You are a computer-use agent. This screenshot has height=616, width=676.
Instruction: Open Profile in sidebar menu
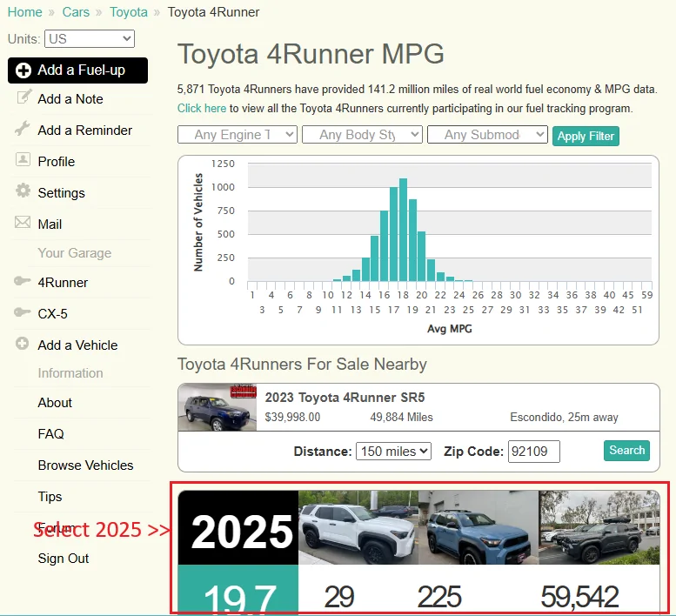point(56,162)
